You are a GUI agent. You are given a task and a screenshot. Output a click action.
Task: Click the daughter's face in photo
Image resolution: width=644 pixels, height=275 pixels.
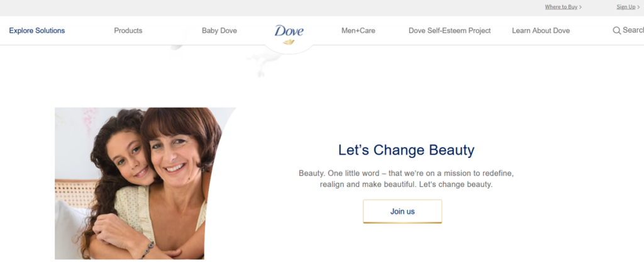pos(130,155)
